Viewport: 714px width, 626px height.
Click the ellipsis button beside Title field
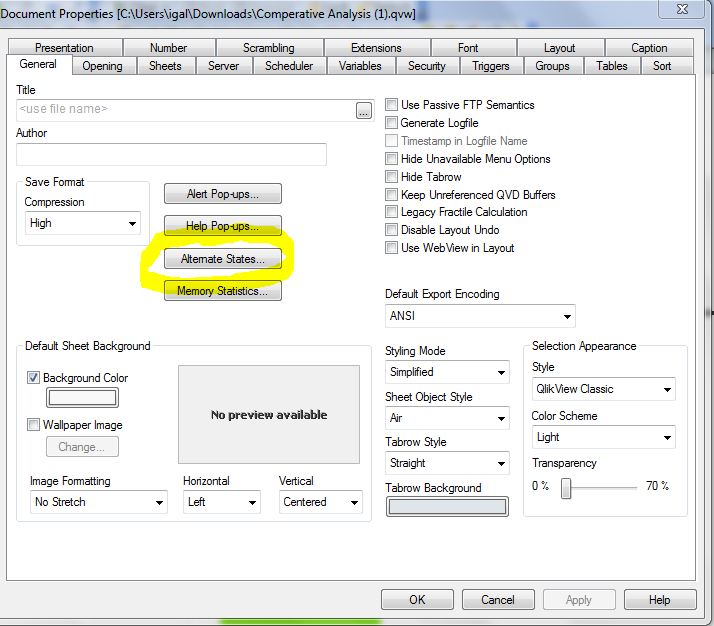click(364, 110)
